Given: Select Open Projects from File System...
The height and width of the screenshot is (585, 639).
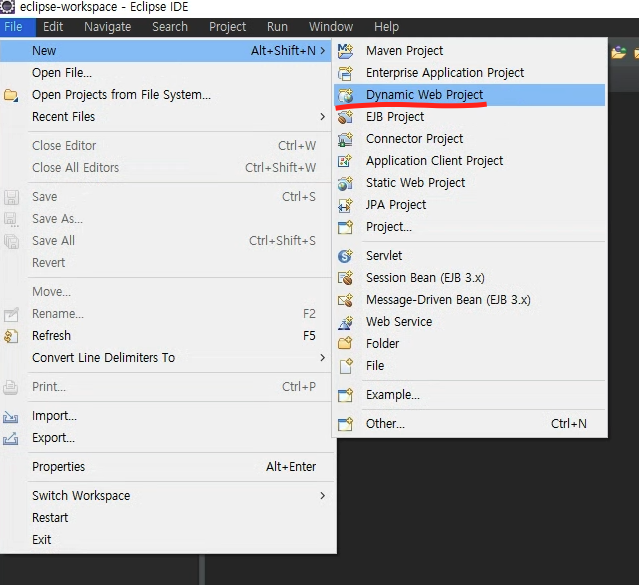Looking at the screenshot, I should (x=165, y=95).
